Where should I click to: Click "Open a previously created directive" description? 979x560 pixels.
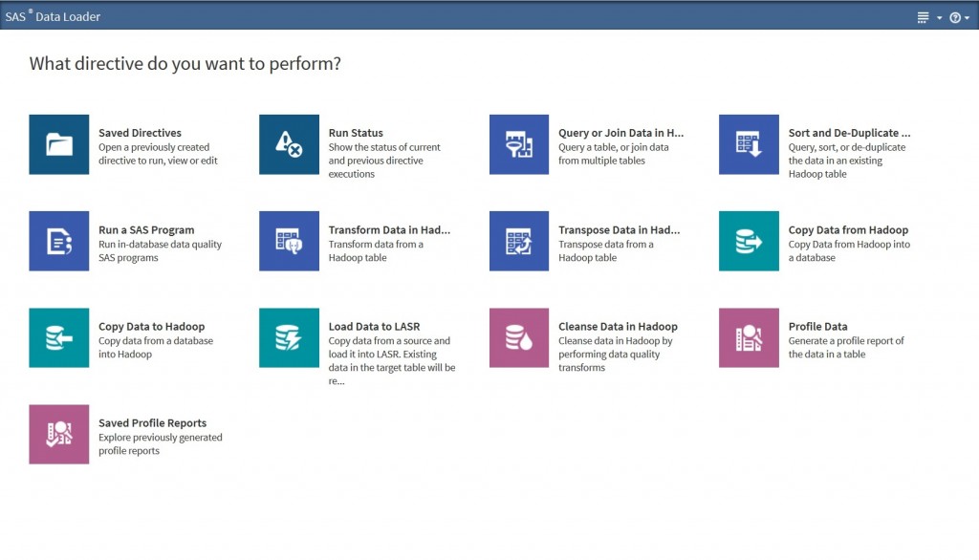[158, 154]
